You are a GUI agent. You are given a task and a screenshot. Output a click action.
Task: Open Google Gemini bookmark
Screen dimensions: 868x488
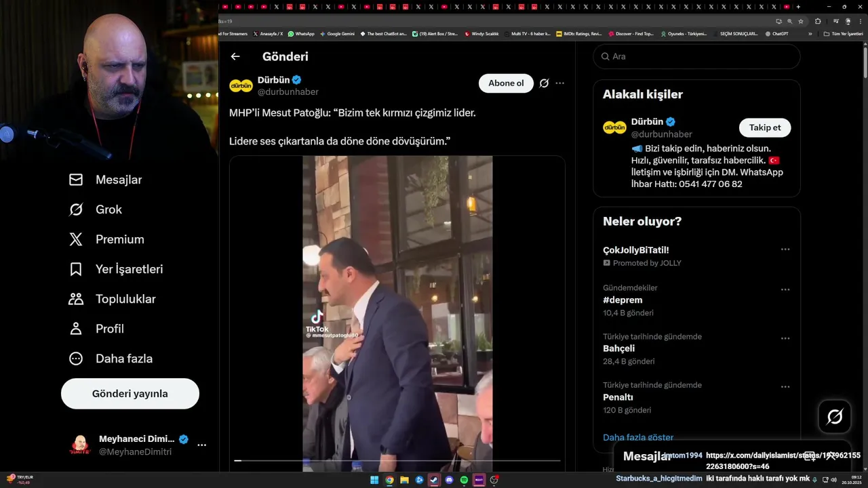[x=337, y=34]
